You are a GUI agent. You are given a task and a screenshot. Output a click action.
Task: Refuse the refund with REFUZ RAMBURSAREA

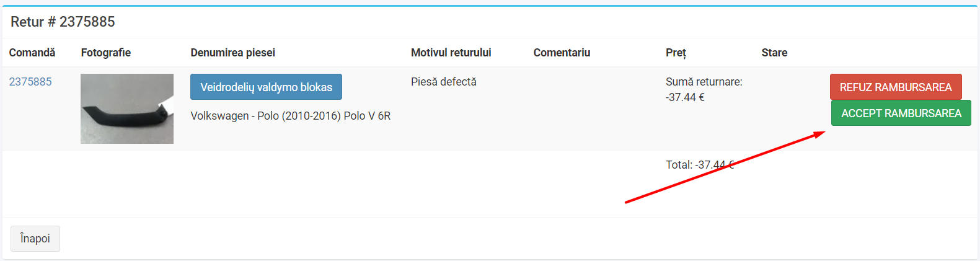[x=896, y=87]
